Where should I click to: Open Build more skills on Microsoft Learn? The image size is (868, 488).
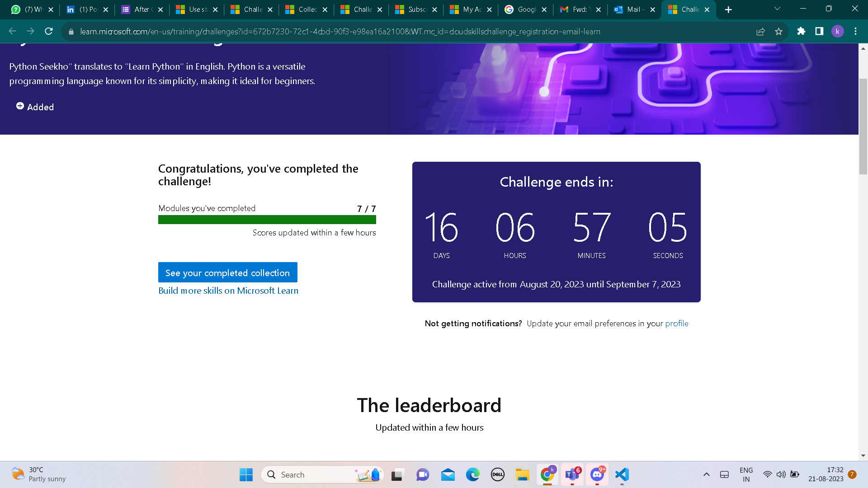click(x=228, y=291)
